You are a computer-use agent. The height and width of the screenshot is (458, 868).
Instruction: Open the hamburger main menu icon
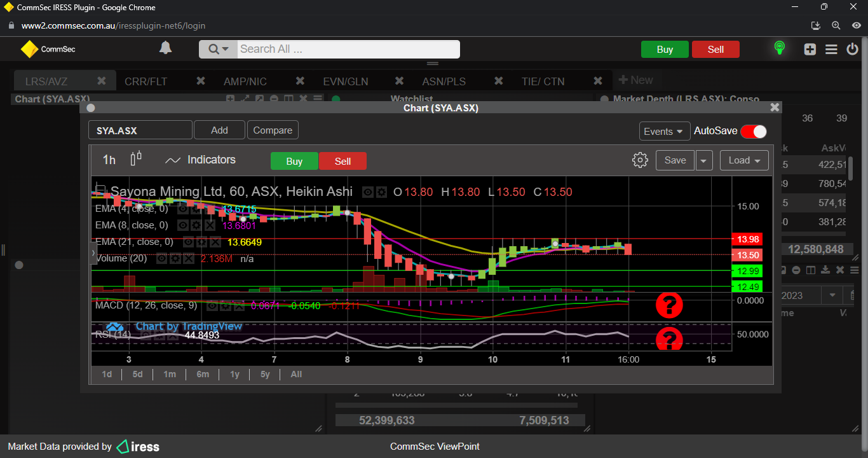point(831,49)
